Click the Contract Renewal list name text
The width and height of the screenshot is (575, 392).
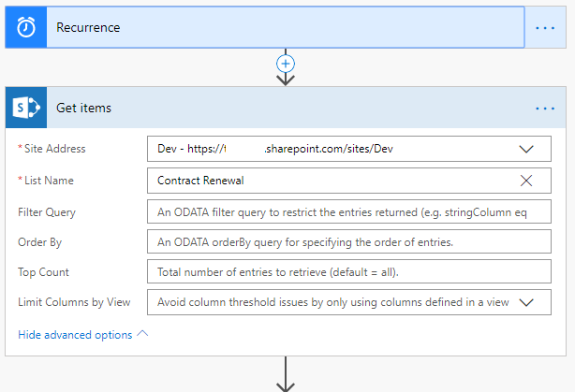[x=200, y=181]
